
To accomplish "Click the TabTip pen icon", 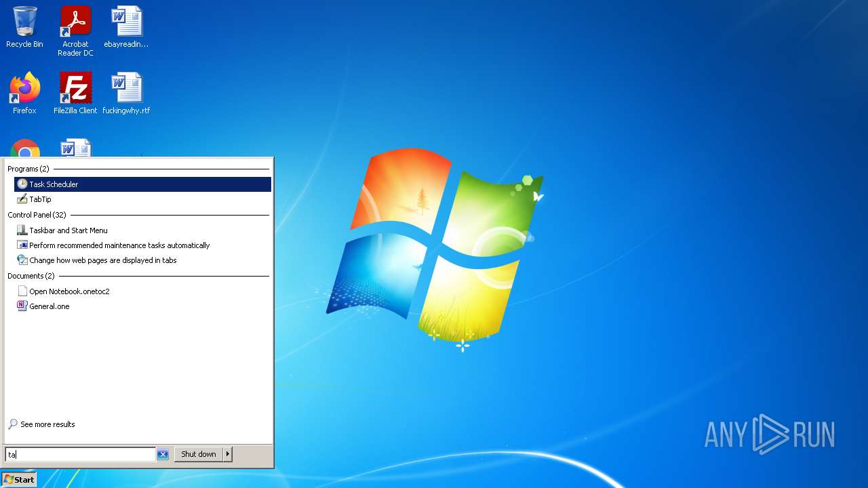I will (x=22, y=199).
